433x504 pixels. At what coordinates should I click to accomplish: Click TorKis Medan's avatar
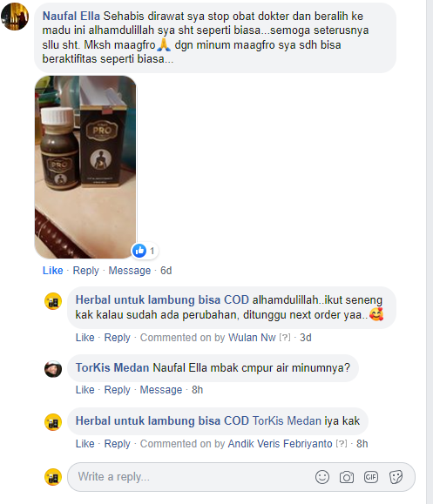[x=53, y=369]
